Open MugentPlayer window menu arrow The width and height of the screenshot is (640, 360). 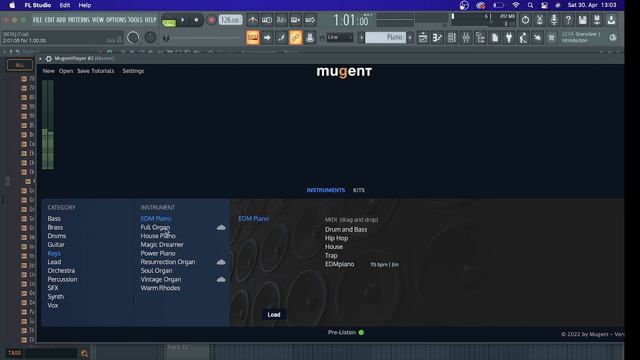coord(40,58)
